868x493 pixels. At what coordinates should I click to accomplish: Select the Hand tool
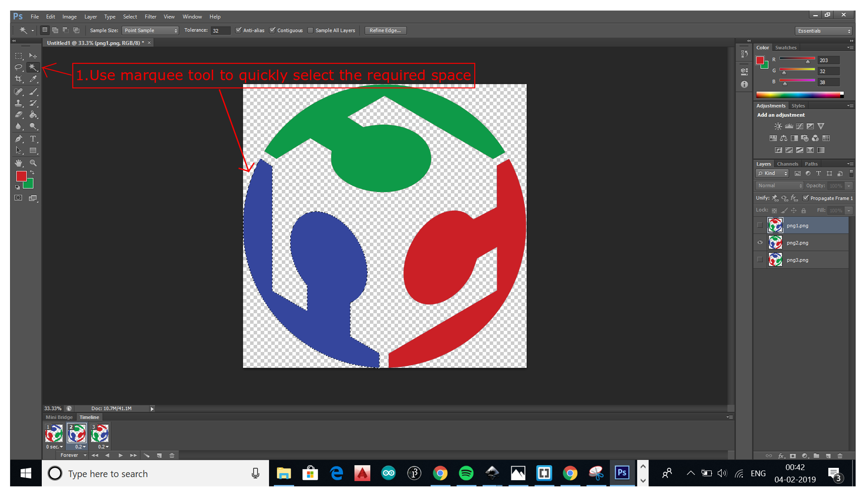[18, 163]
